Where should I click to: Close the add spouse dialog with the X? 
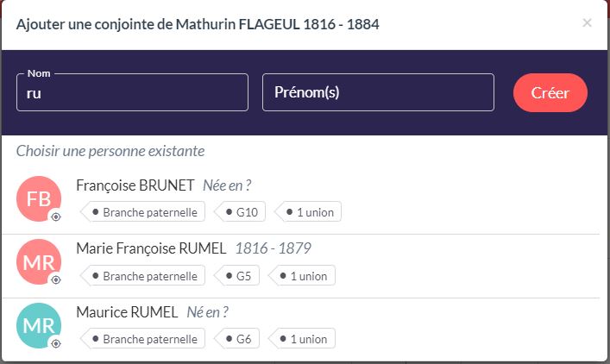tap(587, 23)
